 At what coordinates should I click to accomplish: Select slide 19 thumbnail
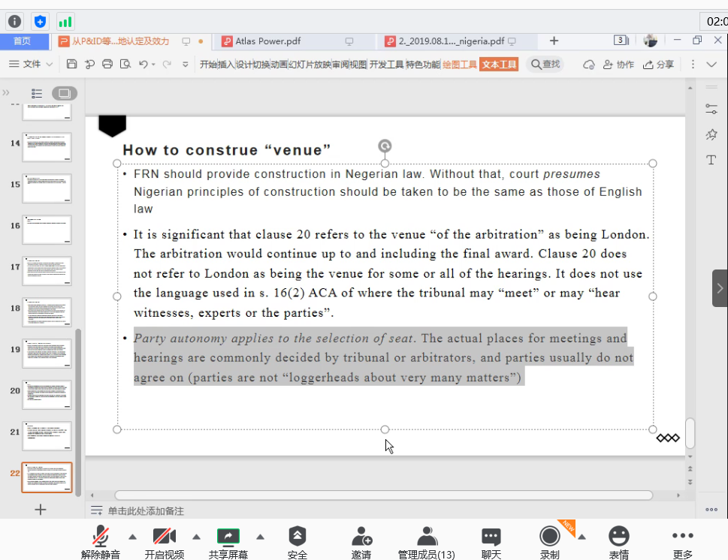point(47,353)
